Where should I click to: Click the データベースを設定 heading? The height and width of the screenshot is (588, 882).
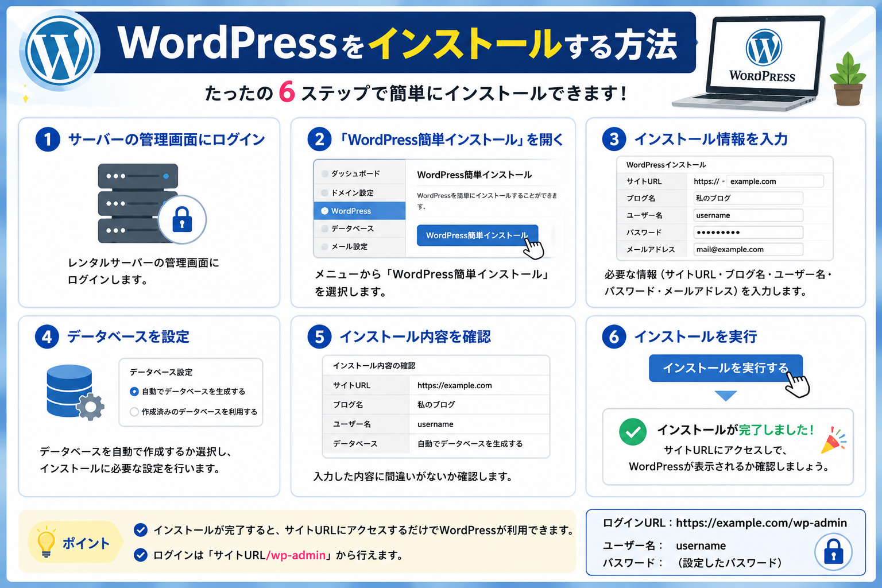point(128,336)
